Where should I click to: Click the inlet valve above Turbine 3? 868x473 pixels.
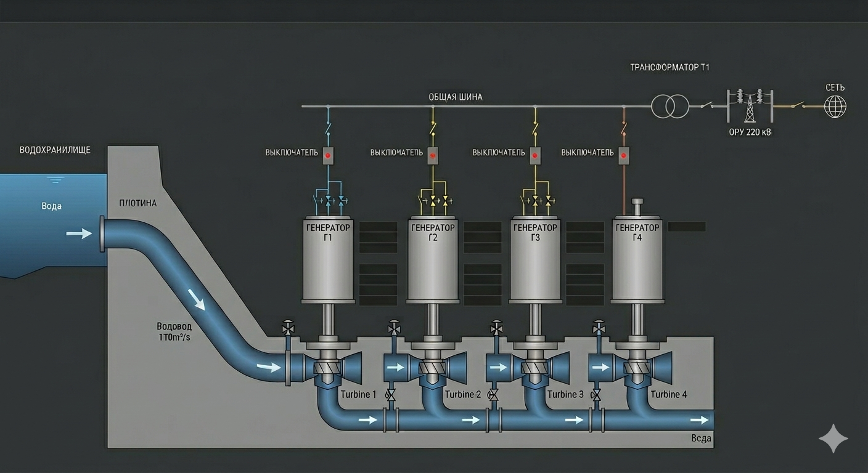point(496,328)
